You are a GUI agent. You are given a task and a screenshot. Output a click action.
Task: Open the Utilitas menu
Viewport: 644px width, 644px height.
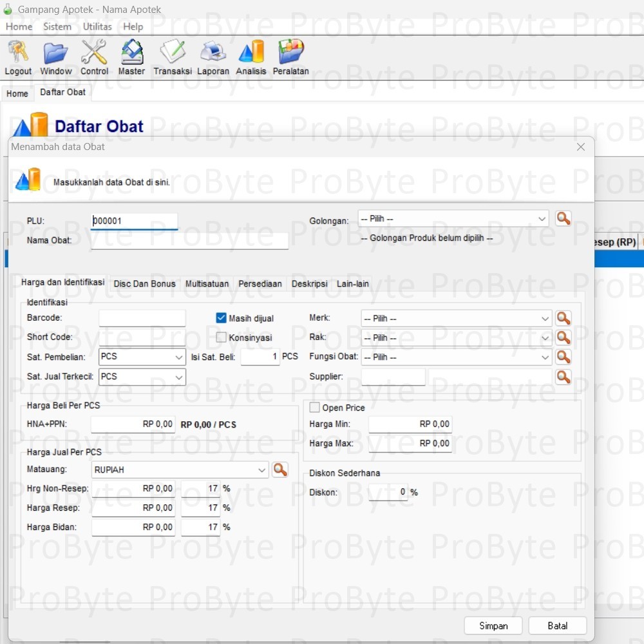(x=97, y=26)
